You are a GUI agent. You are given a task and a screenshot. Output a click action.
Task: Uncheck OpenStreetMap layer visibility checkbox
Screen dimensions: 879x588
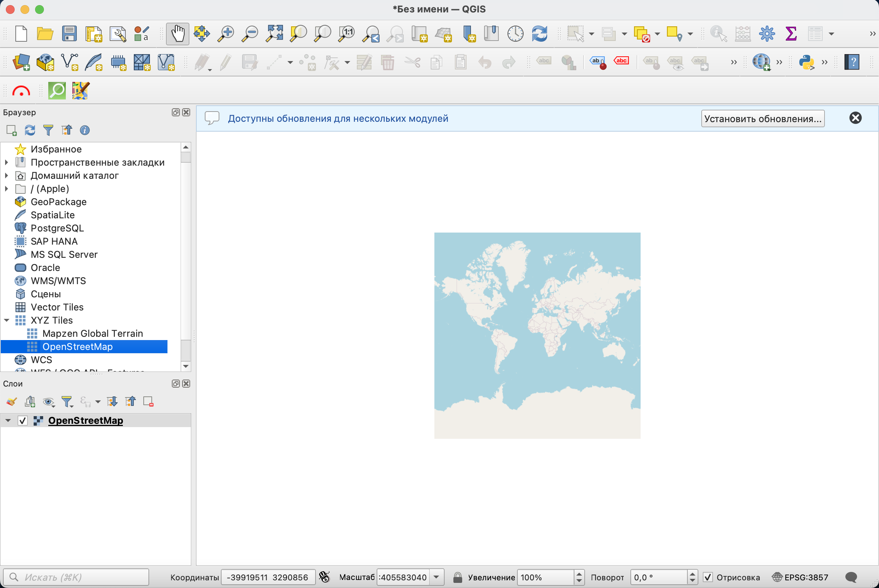23,421
